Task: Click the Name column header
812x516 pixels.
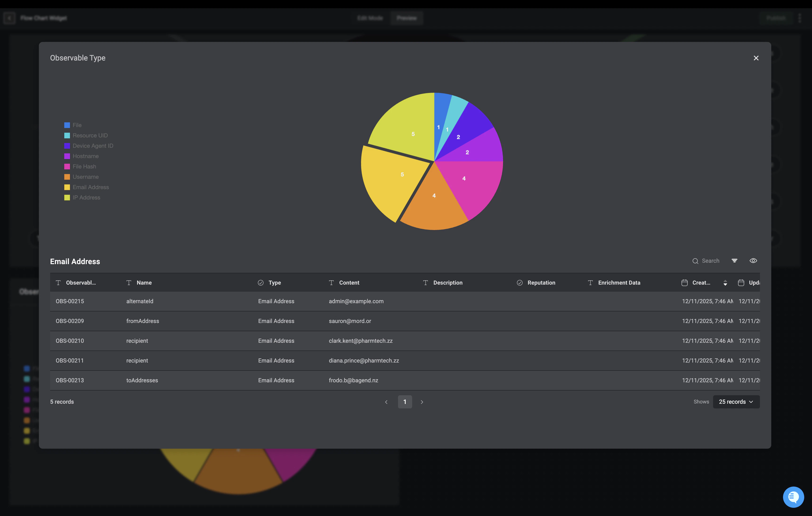Action: (144, 283)
